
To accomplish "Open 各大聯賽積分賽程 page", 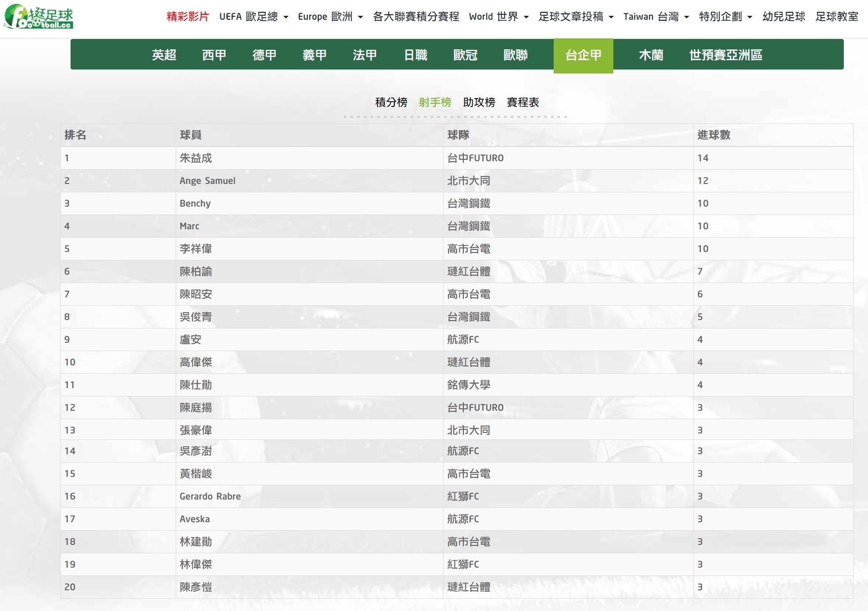I will point(415,17).
